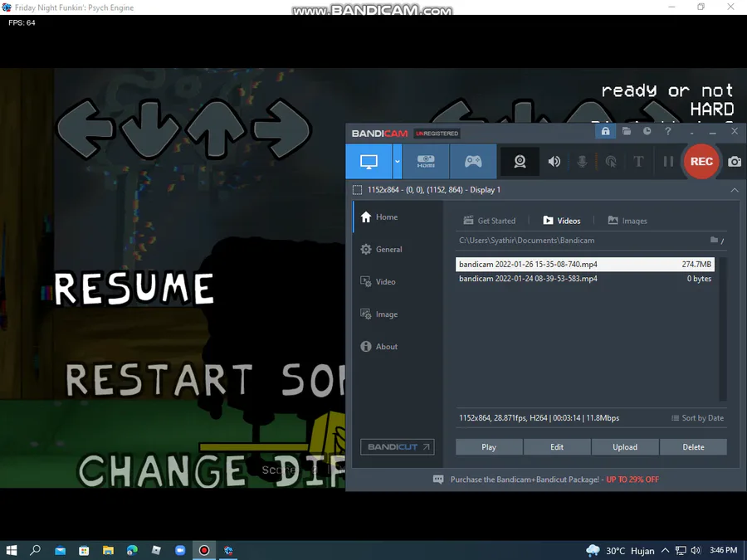Select Bandicam screen recording mode
The image size is (747, 560).
coord(369,162)
